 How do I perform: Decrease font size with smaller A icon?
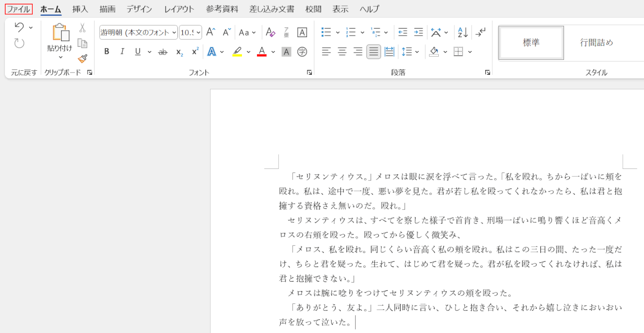[x=226, y=32]
